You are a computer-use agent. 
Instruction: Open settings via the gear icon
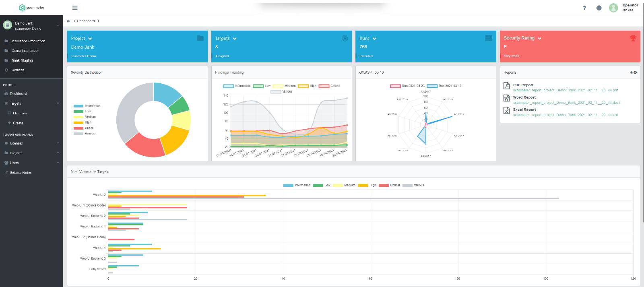[x=599, y=8]
